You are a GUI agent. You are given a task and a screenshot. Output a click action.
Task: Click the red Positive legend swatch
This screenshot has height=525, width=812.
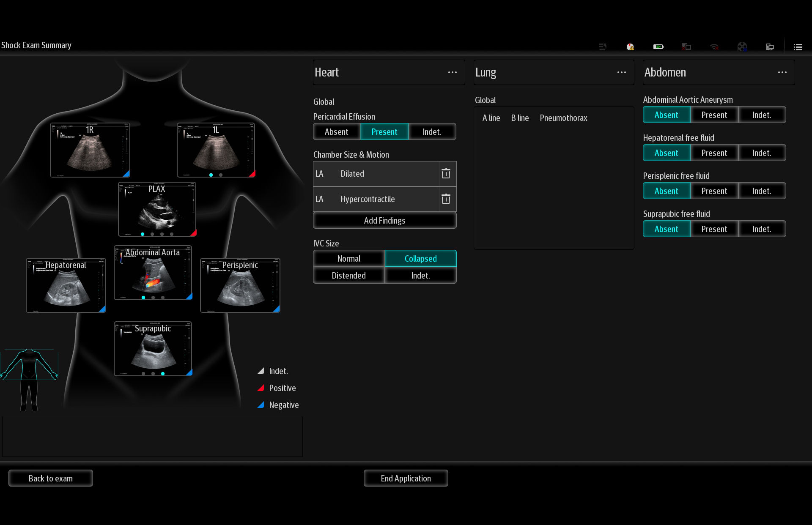(x=261, y=388)
